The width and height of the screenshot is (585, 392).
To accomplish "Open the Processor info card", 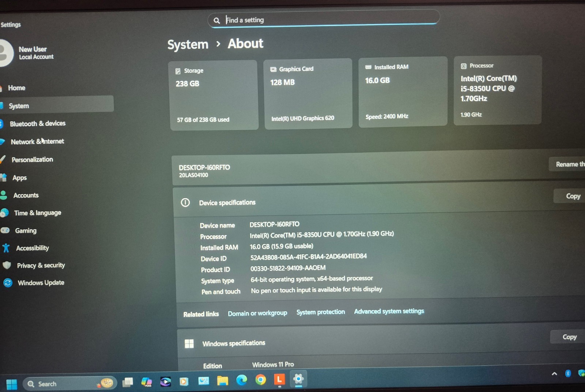I will tap(497, 90).
